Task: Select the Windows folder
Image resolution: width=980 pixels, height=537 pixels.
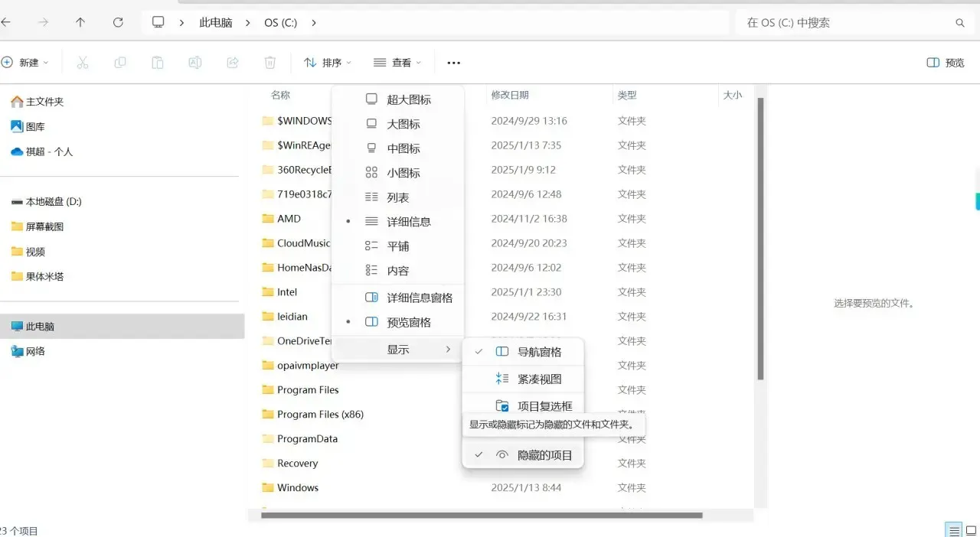Action: [x=298, y=488]
